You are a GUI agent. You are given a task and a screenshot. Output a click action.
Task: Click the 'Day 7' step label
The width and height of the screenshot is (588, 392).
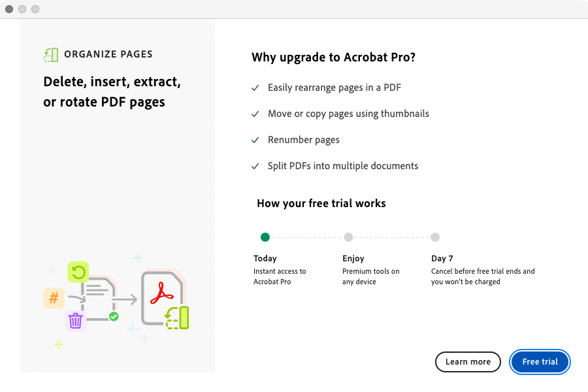(x=442, y=259)
